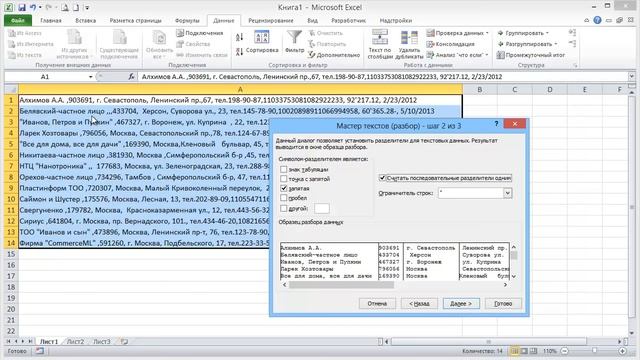Click From Other Sources (Из других источников) icon
640x360 pixels.
tap(75, 44)
